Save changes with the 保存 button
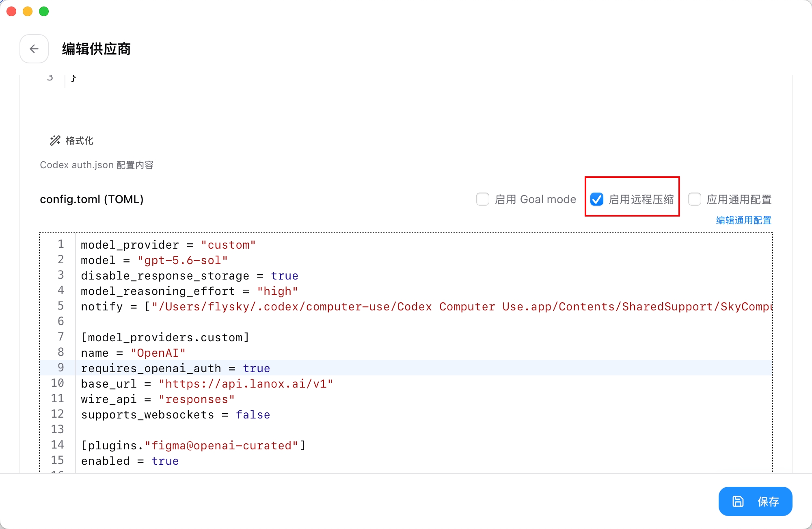Viewport: 812px width, 529px height. [755, 501]
